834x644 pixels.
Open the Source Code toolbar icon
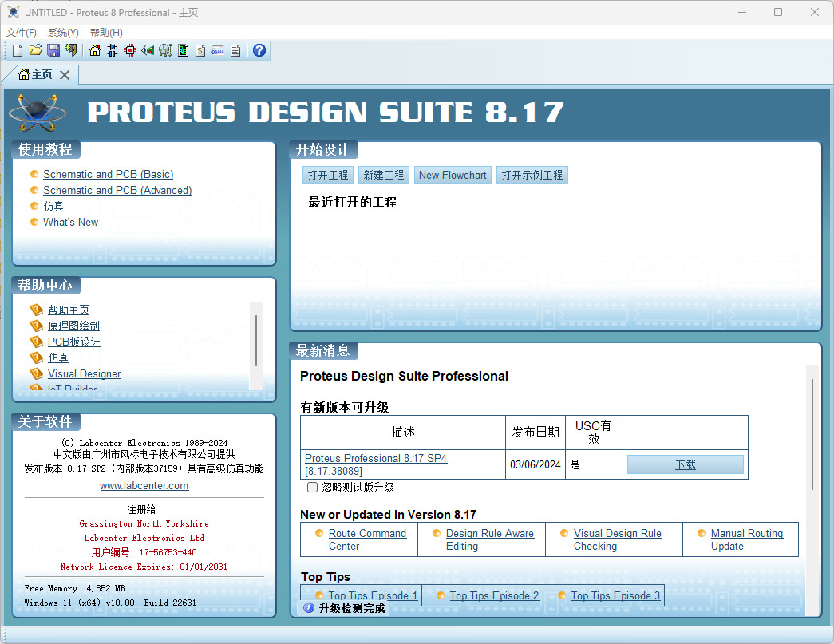point(218,50)
